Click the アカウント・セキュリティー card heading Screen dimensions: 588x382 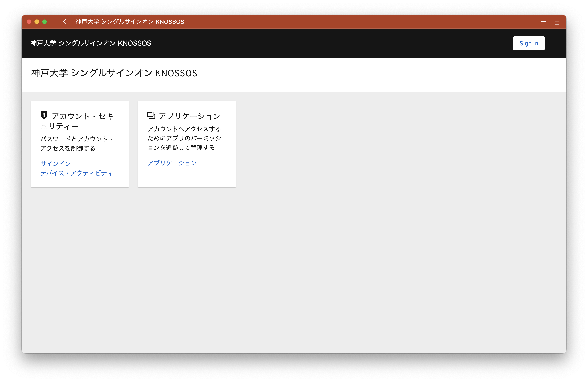(77, 121)
